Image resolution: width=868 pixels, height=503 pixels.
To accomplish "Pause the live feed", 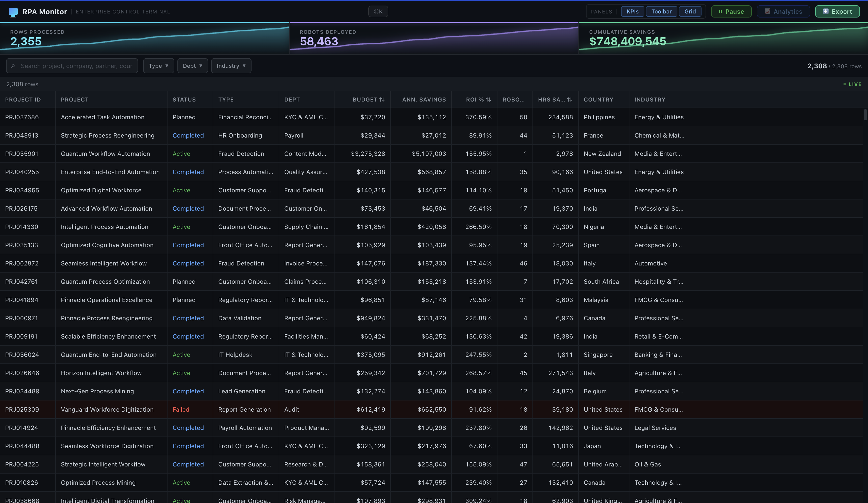I will [x=731, y=11].
